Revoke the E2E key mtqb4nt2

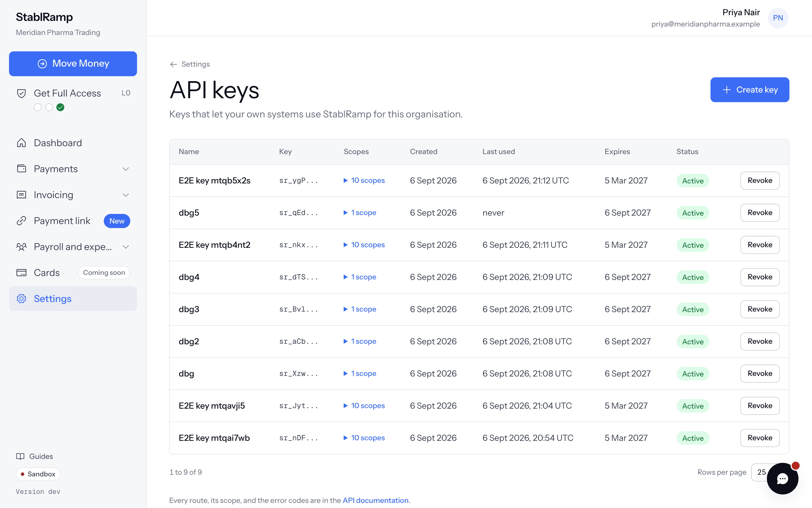pos(760,245)
